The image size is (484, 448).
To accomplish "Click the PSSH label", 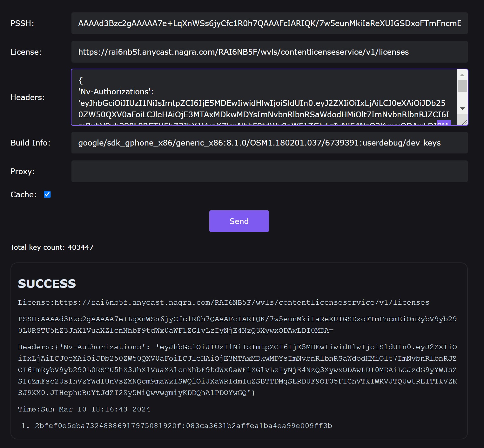I will pos(22,23).
